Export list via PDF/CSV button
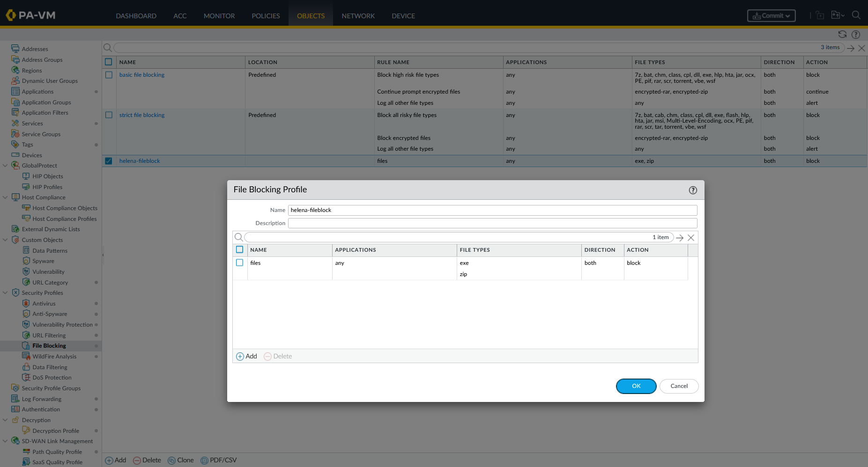 (219, 460)
